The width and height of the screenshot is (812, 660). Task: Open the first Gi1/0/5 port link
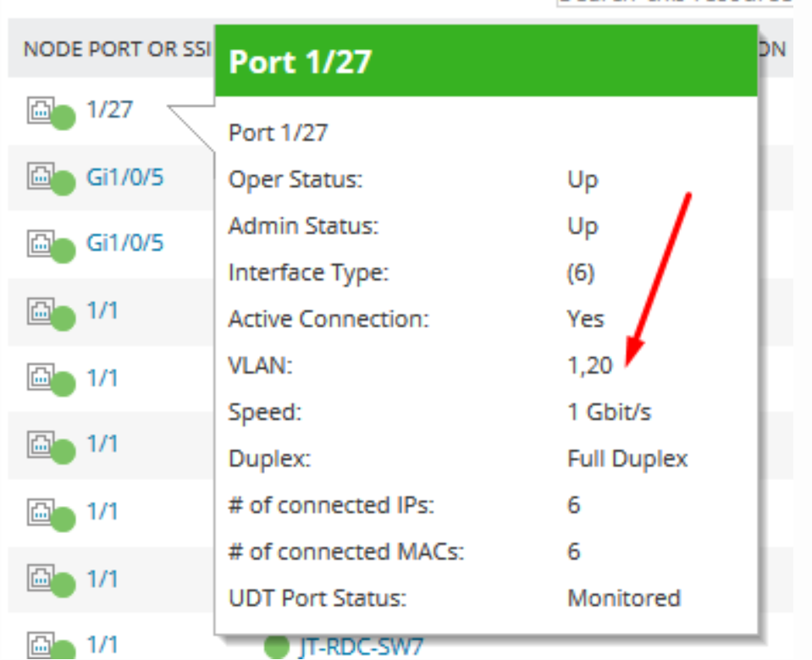point(125,177)
